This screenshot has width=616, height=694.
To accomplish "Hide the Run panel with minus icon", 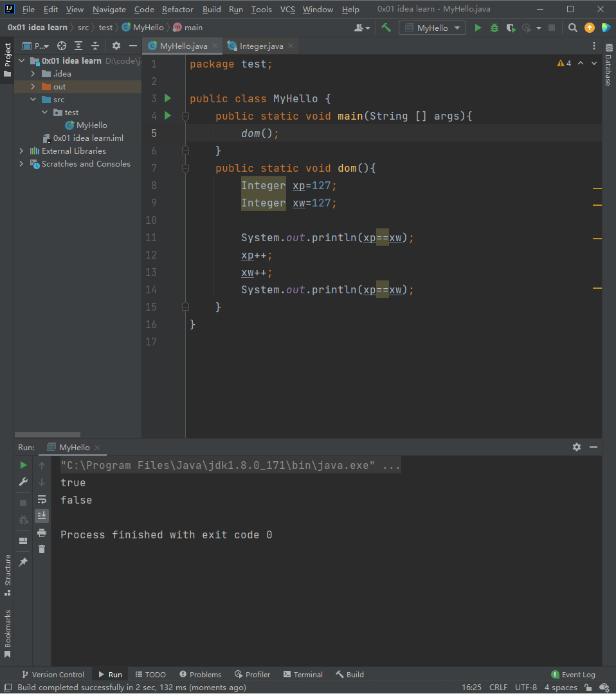I will tap(593, 447).
